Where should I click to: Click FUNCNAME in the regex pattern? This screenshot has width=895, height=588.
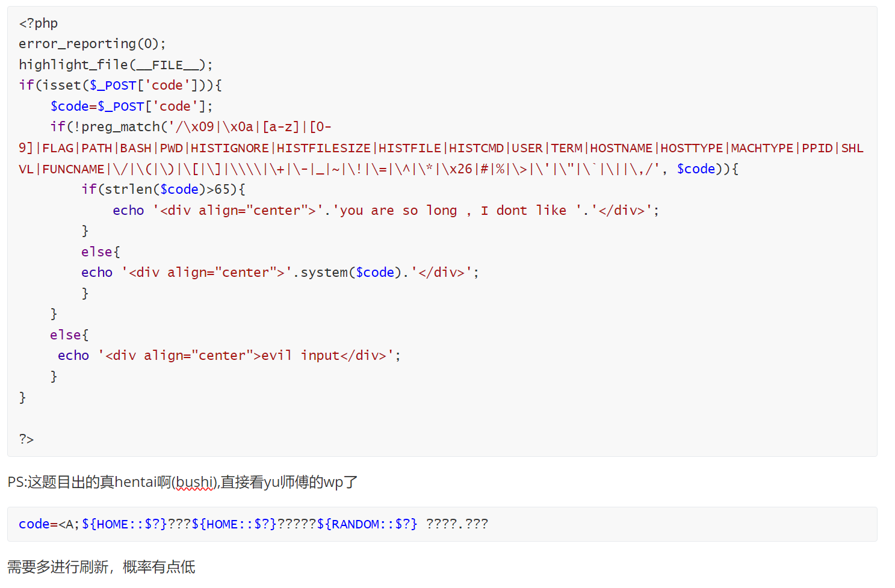[x=73, y=169]
